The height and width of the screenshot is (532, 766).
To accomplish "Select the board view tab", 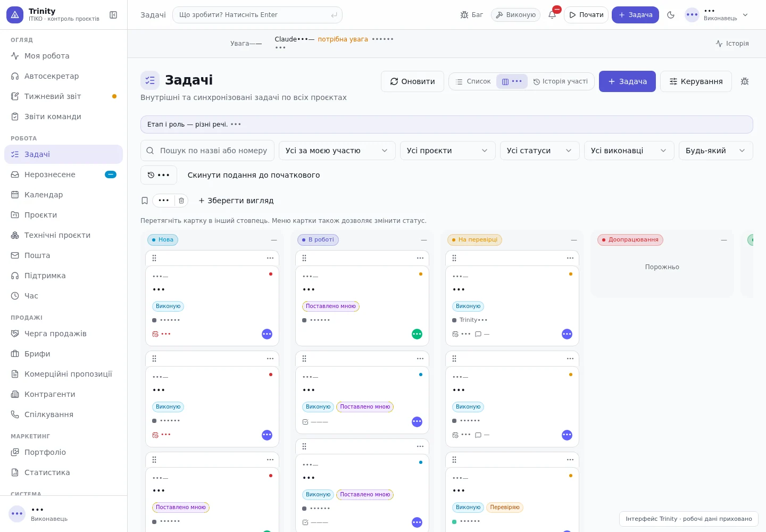I will click(x=512, y=81).
